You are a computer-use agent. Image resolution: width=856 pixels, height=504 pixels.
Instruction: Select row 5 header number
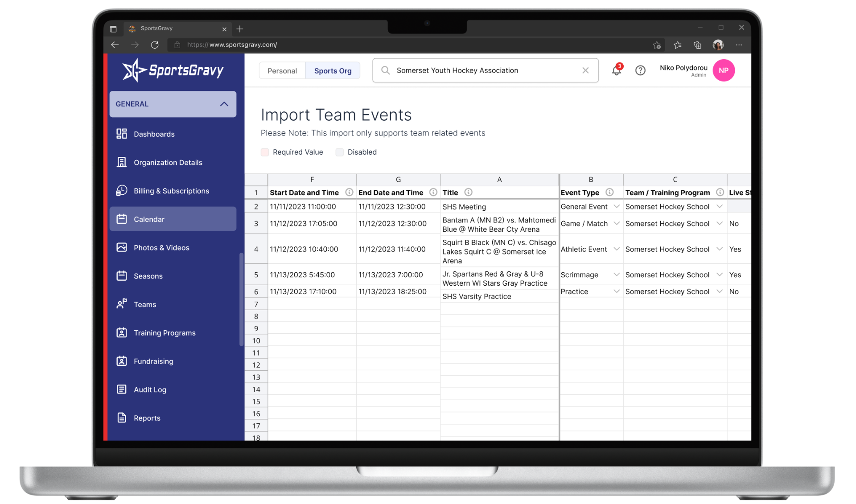point(256,275)
